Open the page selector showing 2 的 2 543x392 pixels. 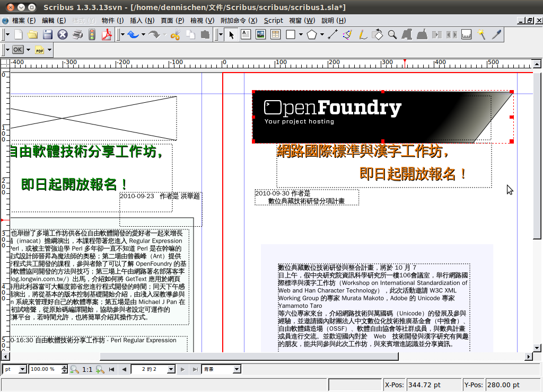153,369
